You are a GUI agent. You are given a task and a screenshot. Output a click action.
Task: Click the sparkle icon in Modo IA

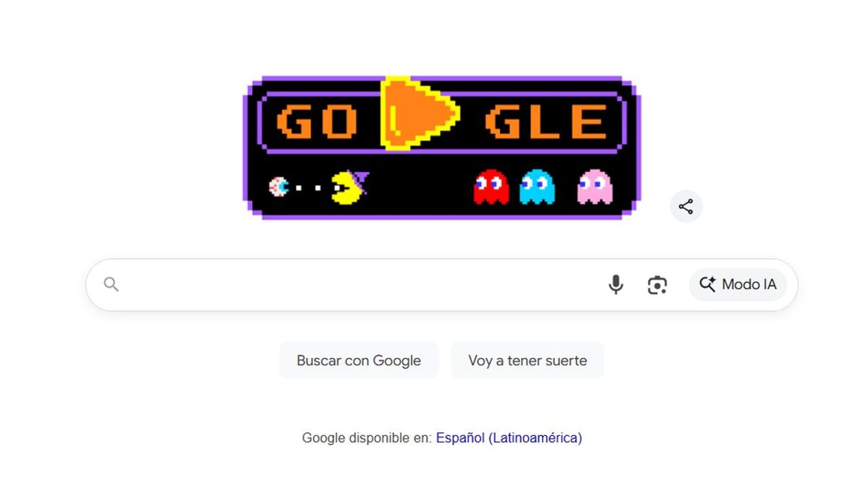707,284
